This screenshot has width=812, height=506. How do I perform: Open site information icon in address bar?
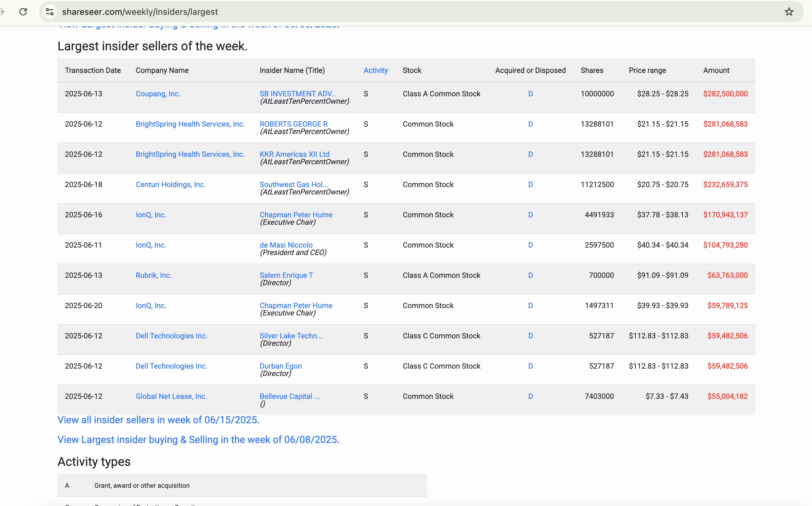point(49,12)
